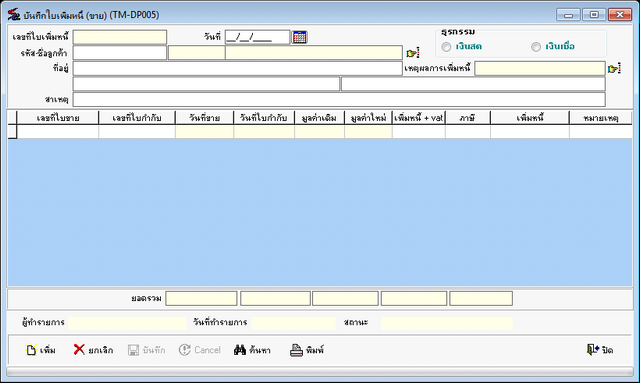The image size is (640, 383).
Task: Click the application icon in title bar
Action: (13, 14)
